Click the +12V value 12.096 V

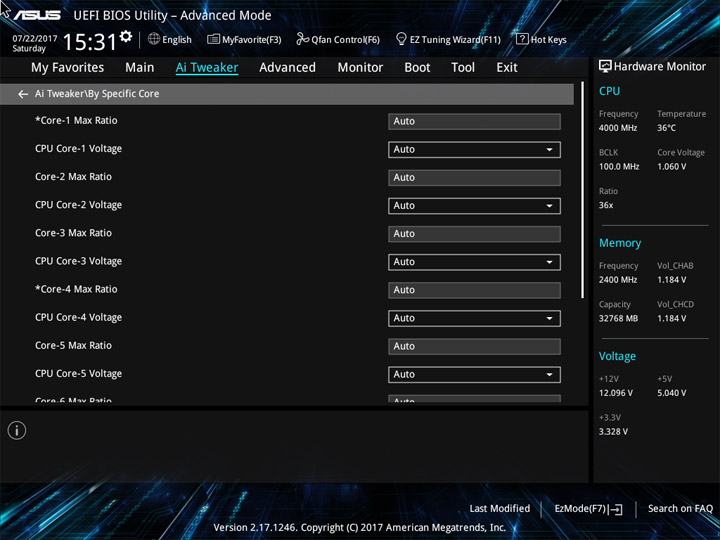click(x=616, y=393)
